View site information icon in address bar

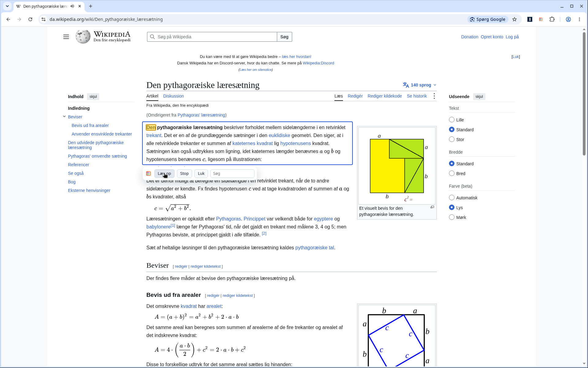coord(43,19)
